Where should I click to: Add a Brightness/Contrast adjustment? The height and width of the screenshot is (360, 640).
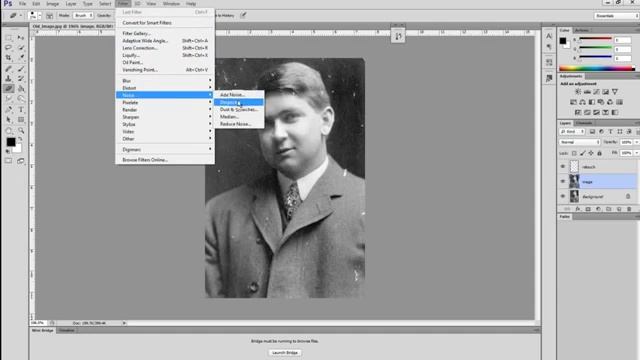tap(578, 92)
